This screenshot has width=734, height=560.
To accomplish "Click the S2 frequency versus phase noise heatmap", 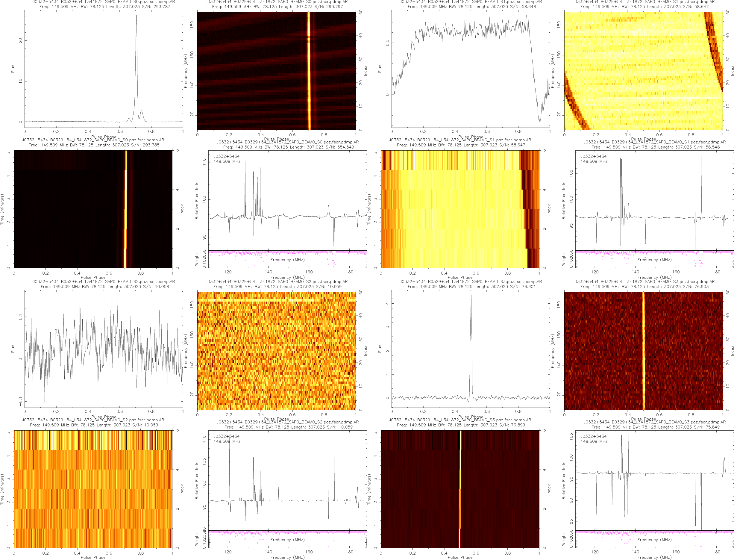I will 276,351.
